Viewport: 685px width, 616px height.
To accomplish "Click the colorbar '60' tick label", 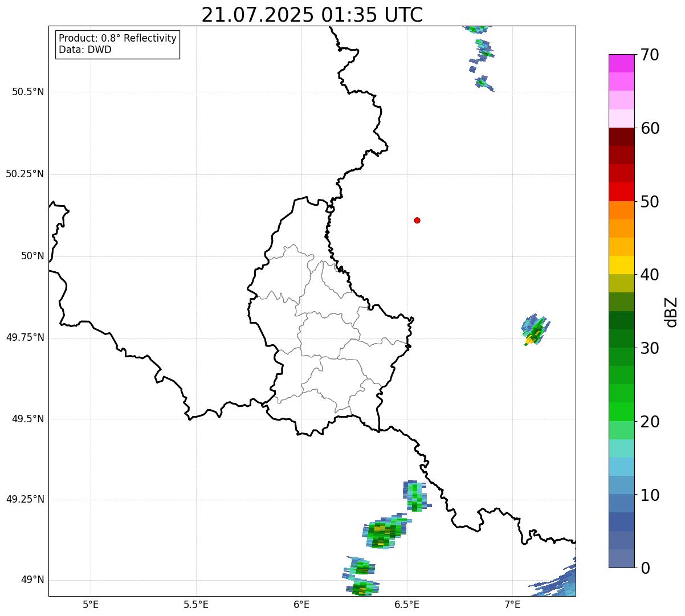I will tap(650, 128).
